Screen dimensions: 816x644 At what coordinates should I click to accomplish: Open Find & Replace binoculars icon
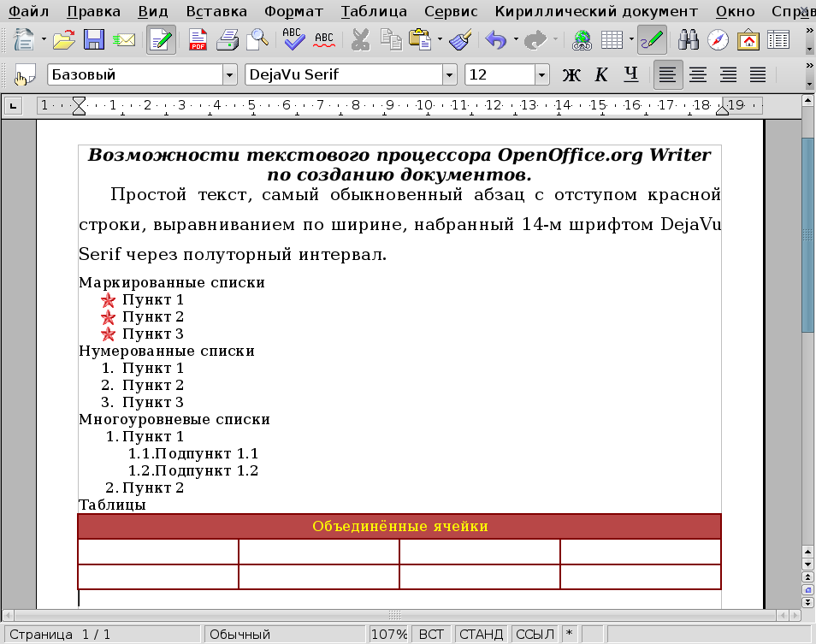(689, 40)
